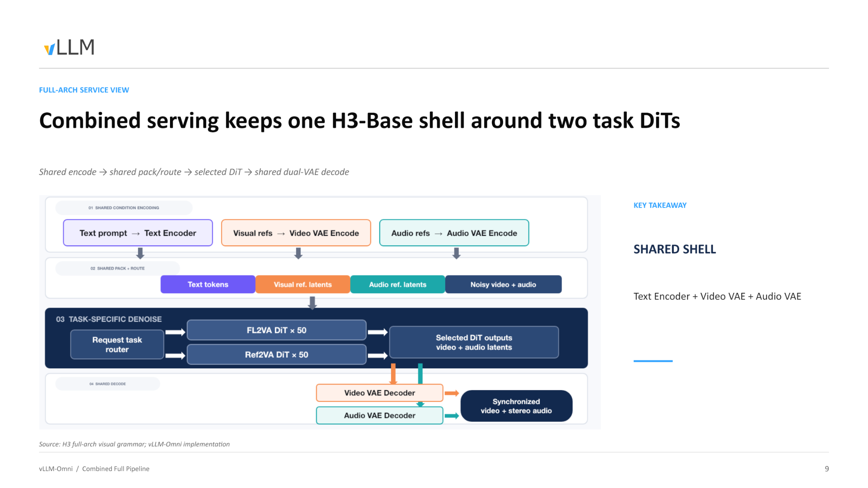Click the 02 SHARED PACK + ROUTE label
This screenshot has height=488, width=868.
pyautogui.click(x=117, y=268)
